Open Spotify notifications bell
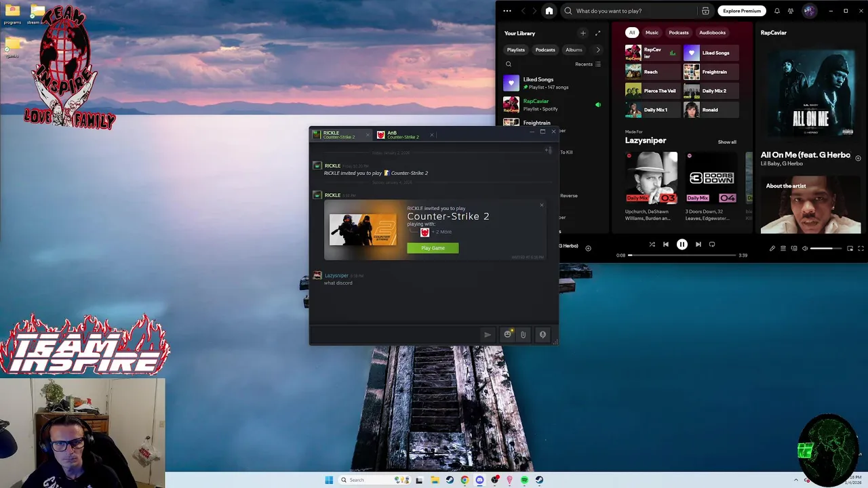Viewport: 868px width, 488px height. pos(777,11)
